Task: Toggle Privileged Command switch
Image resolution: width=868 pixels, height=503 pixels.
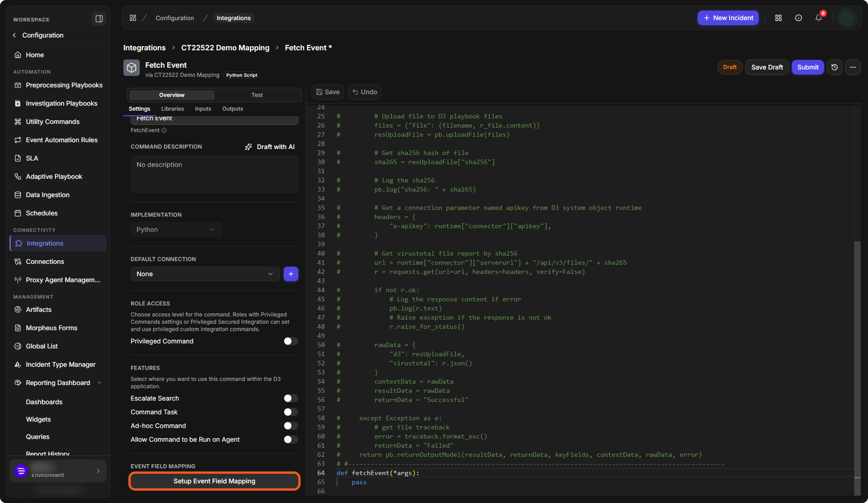Action: tap(291, 341)
